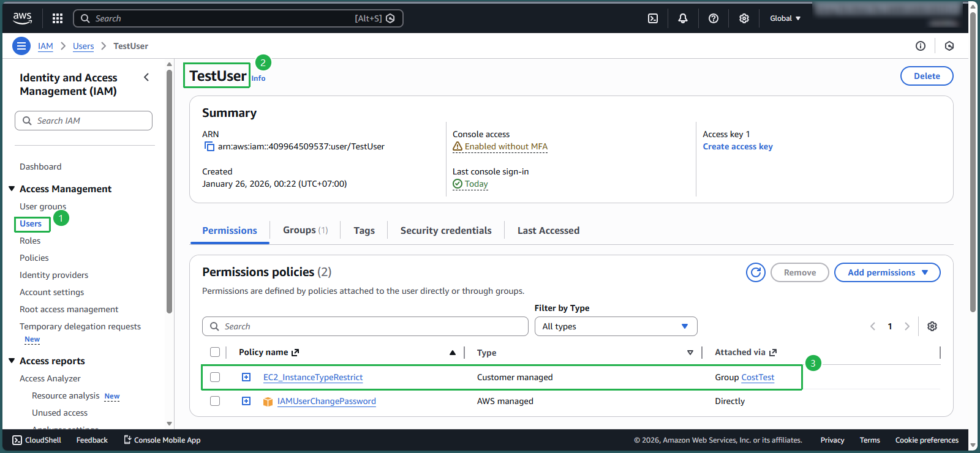The width and height of the screenshot is (980, 453).
Task: Go to previous page of policies
Action: (x=873, y=326)
